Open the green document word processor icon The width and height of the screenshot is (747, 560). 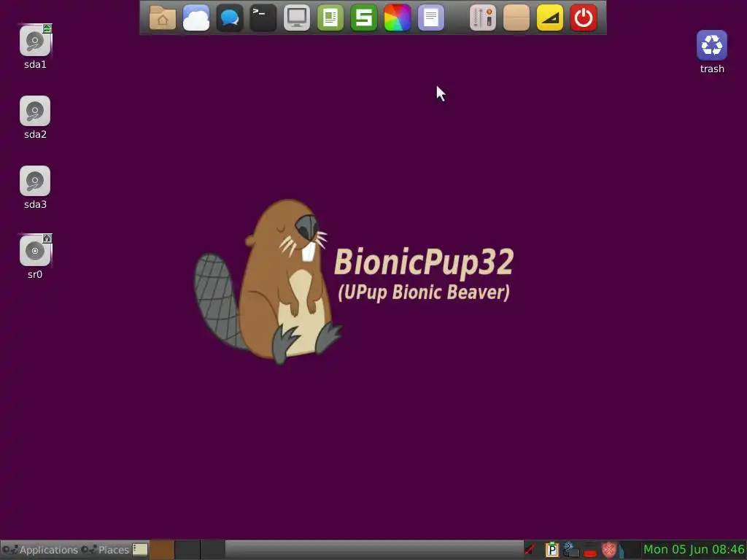(x=330, y=18)
